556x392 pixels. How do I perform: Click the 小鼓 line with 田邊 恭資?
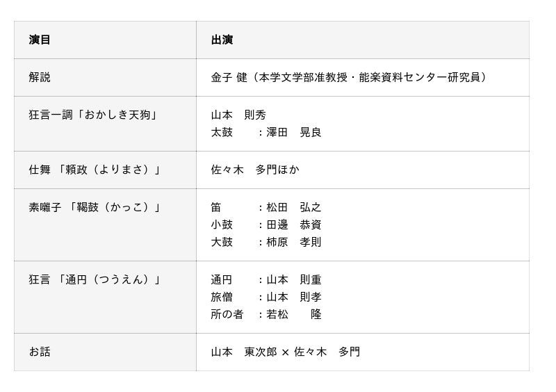coord(266,224)
